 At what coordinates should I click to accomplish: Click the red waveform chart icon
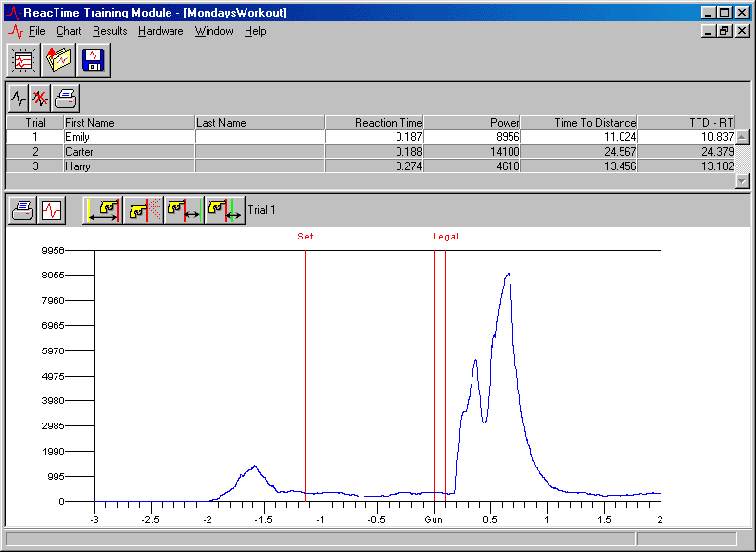52,209
